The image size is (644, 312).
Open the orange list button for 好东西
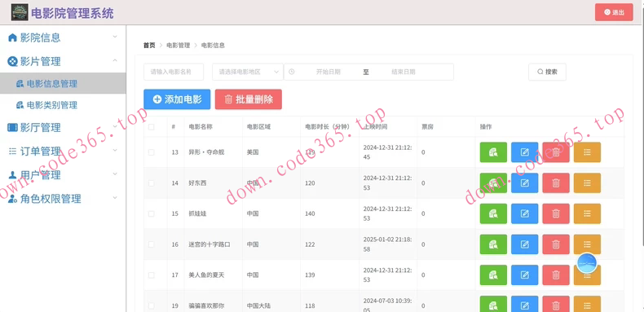pyautogui.click(x=587, y=183)
